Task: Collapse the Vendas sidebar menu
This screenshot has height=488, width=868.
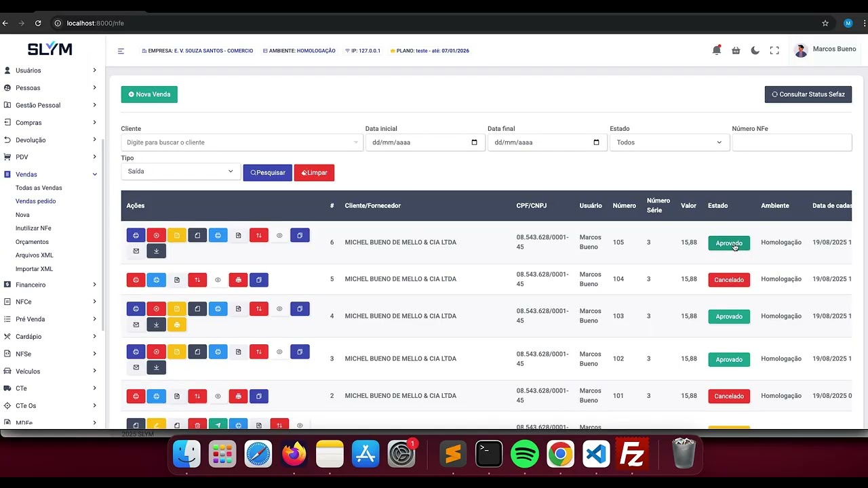Action: click(51, 174)
